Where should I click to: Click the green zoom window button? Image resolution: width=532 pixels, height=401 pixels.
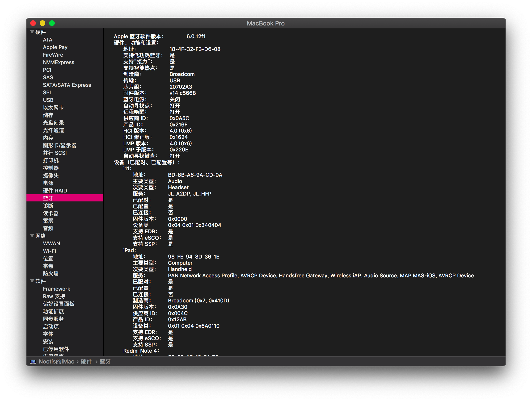point(52,23)
